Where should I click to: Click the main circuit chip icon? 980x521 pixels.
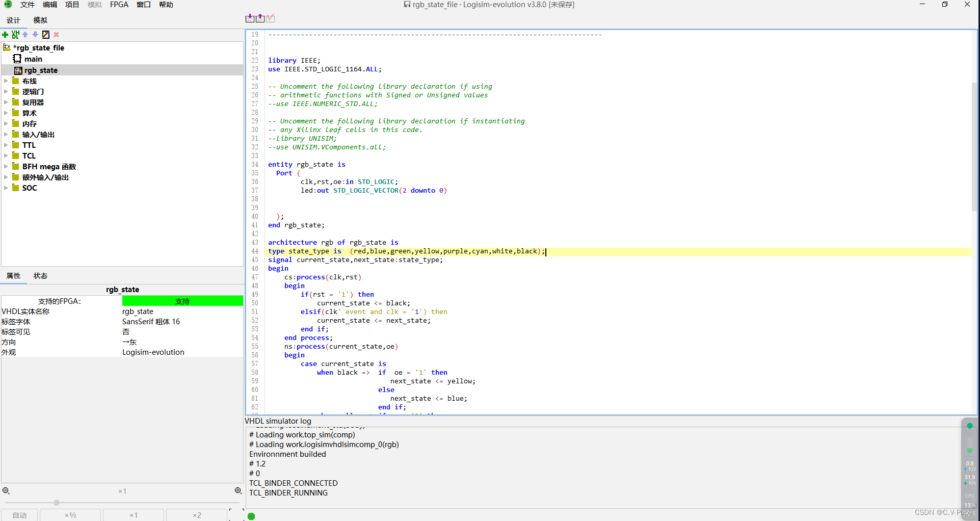pos(17,59)
